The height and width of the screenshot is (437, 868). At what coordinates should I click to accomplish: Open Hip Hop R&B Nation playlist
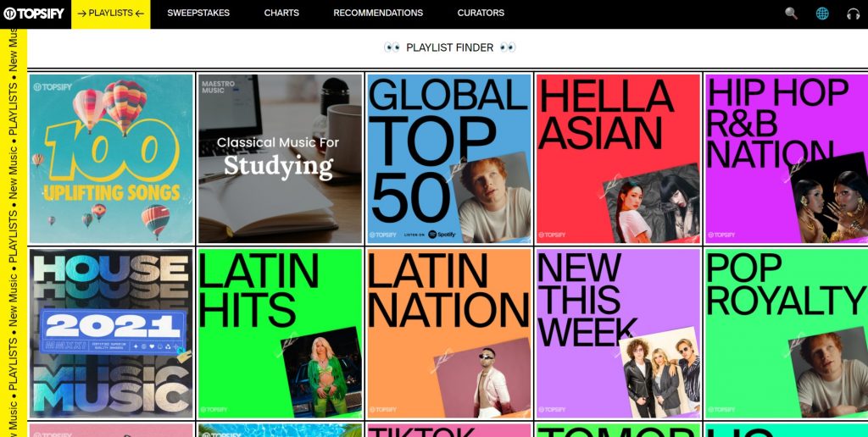tap(787, 158)
